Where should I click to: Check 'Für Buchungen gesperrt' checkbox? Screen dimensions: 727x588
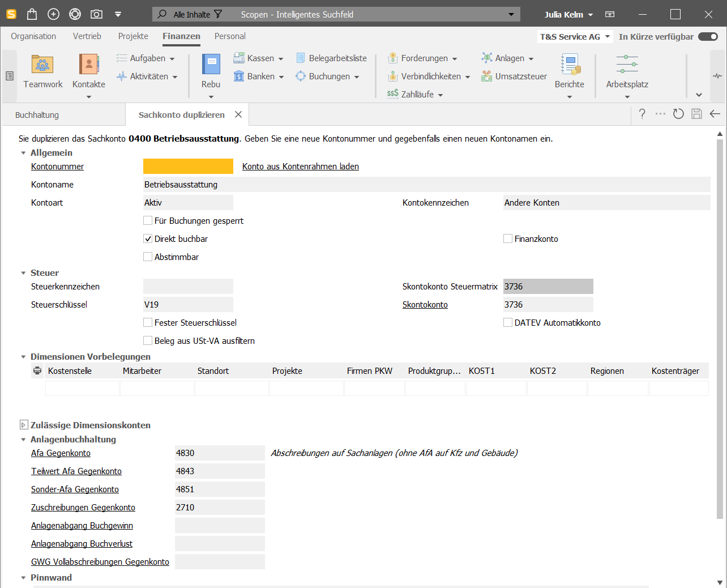pos(148,220)
